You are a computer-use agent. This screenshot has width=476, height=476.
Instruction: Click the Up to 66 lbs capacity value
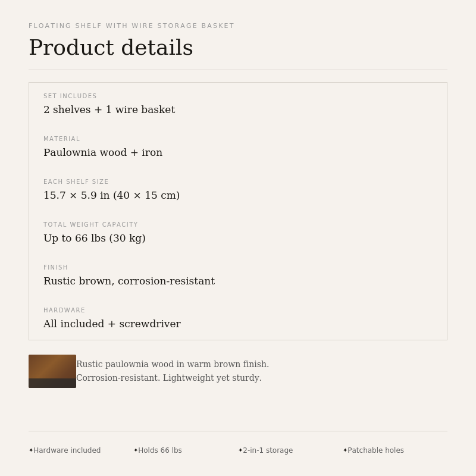[x=95, y=238]
